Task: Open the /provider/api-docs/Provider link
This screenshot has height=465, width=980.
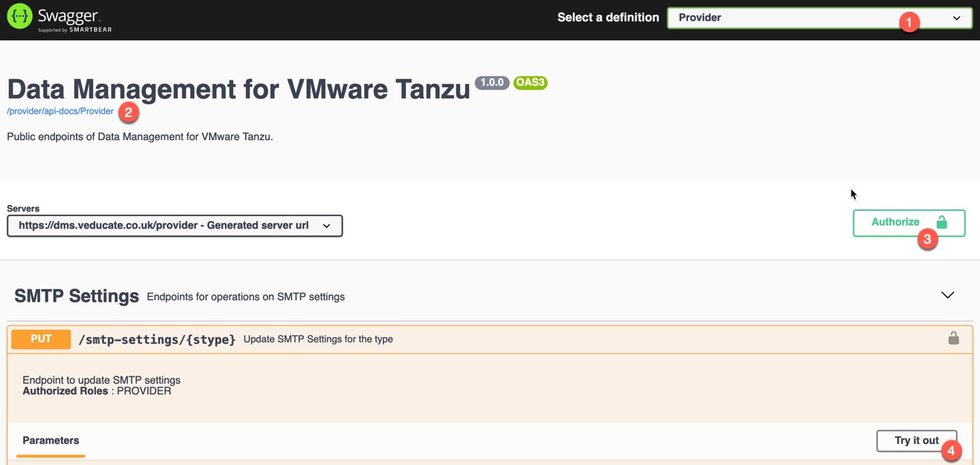Action: pos(60,111)
